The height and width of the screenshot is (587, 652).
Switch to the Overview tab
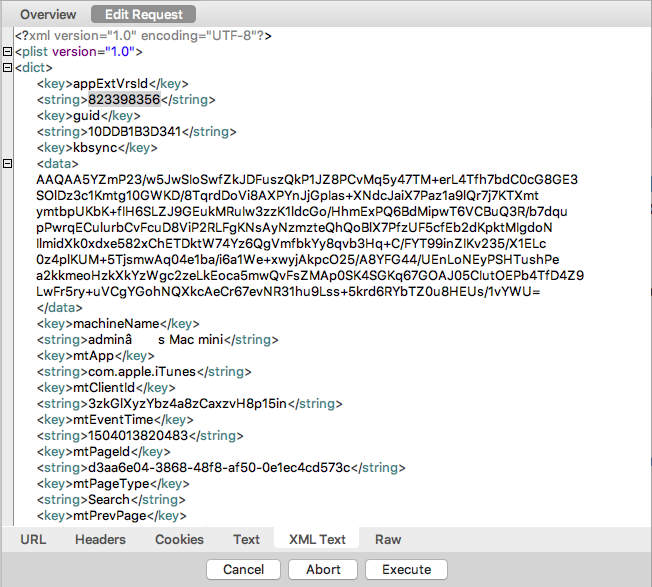pos(48,15)
